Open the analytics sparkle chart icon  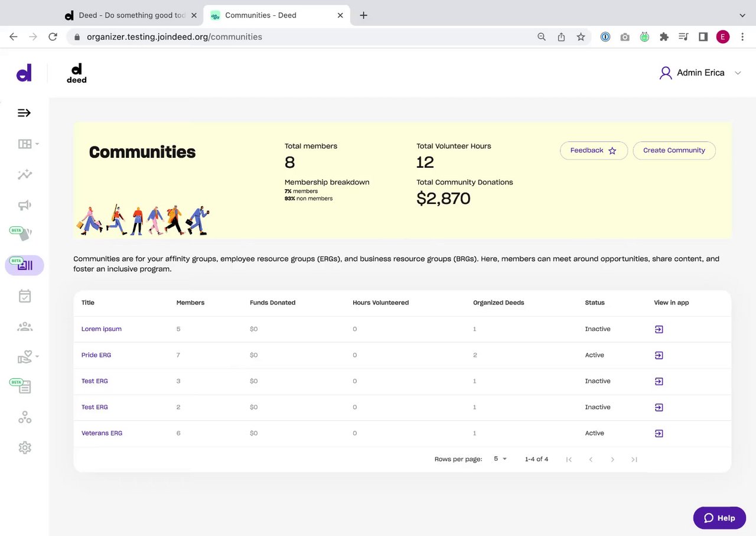coord(24,174)
